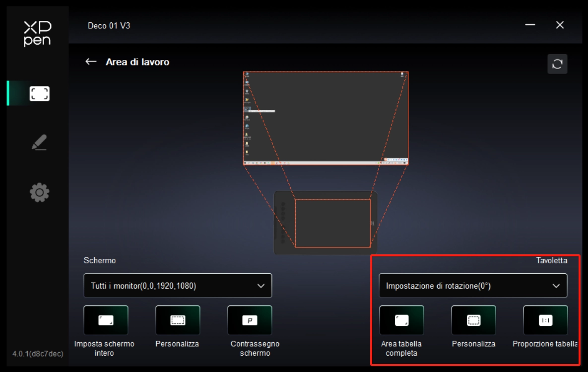Open the Tutti i monitor dropdown
Image resolution: width=588 pixels, height=372 pixels.
pyautogui.click(x=178, y=286)
